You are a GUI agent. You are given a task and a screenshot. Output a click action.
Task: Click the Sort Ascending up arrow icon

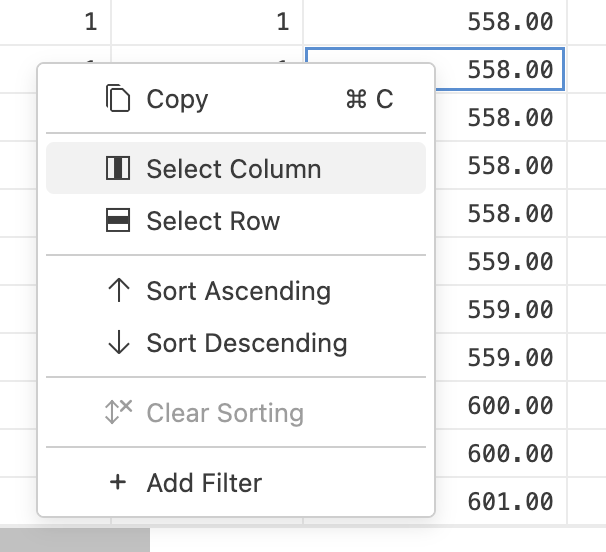point(118,291)
